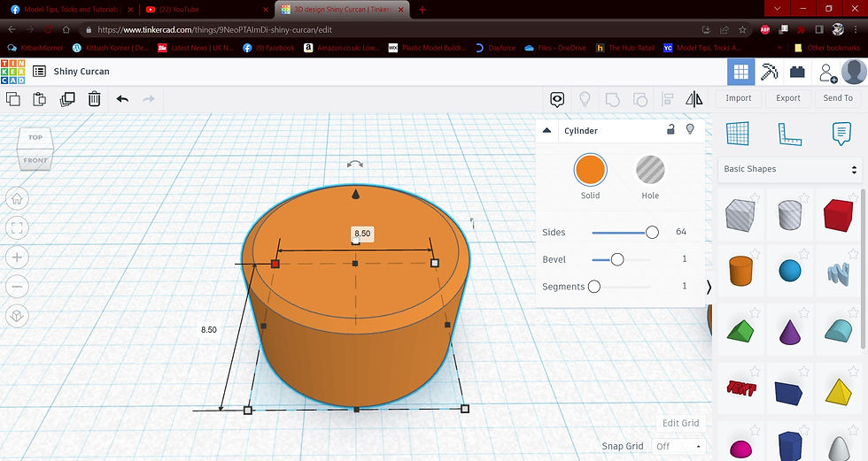Switch to the Blocks pickaxe mode

click(x=769, y=72)
